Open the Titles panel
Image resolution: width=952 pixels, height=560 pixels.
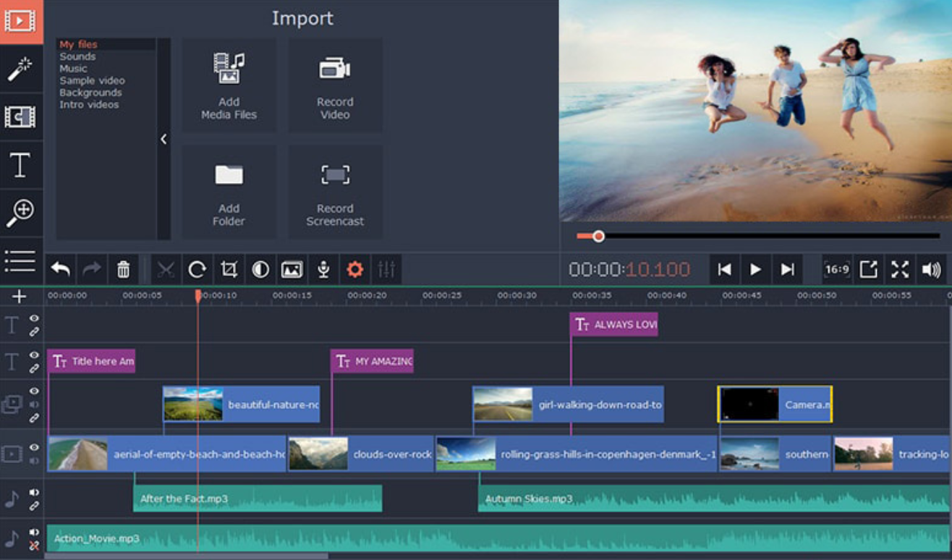click(x=21, y=165)
